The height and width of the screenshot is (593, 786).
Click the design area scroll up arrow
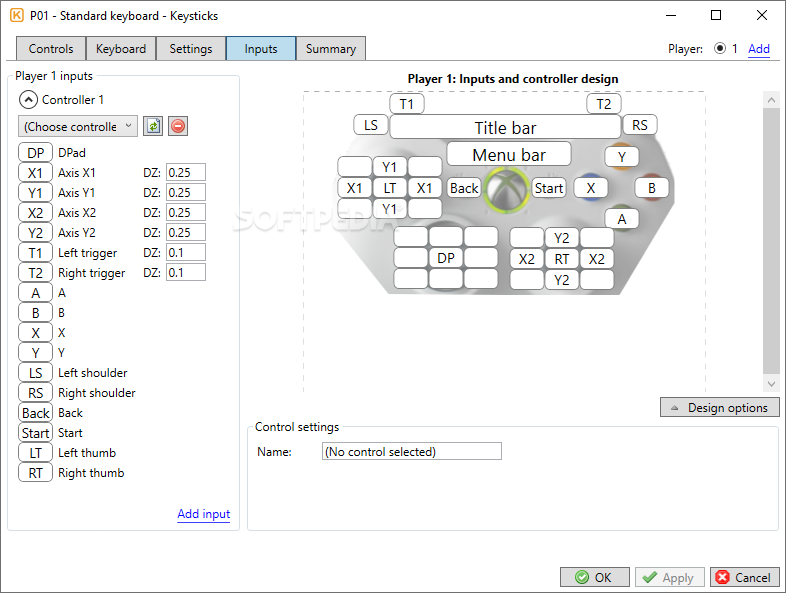tap(771, 100)
